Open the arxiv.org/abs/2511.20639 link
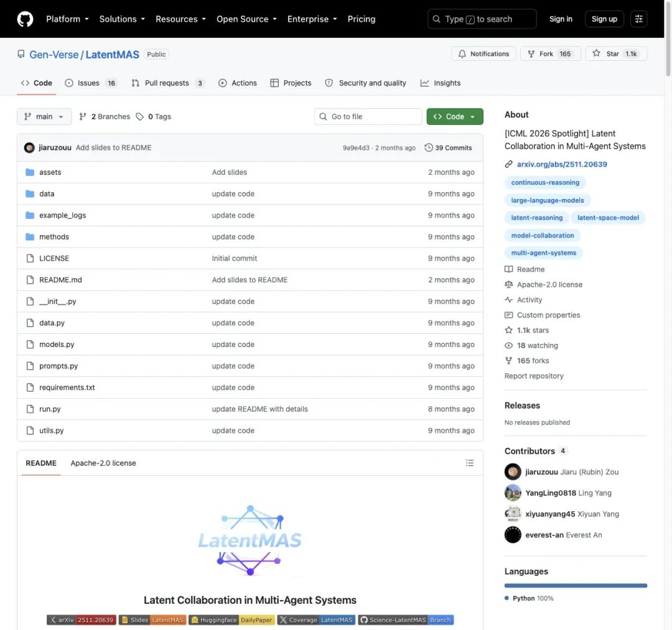 point(562,164)
